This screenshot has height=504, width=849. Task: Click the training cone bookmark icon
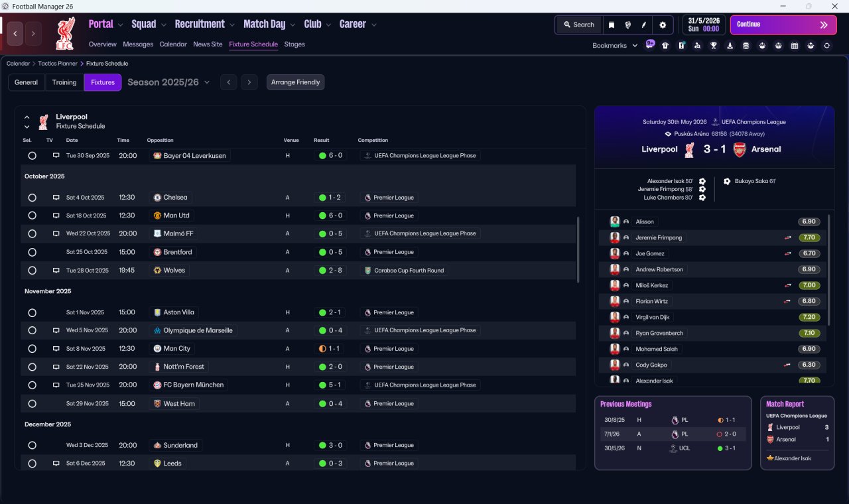tap(730, 46)
